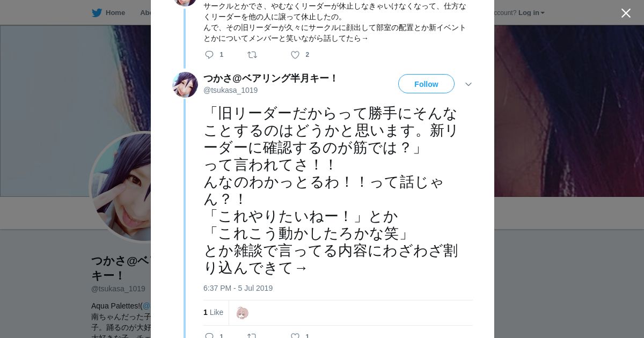Open the large profile photo in the background
The height and width of the screenshot is (338, 644).
121,187
